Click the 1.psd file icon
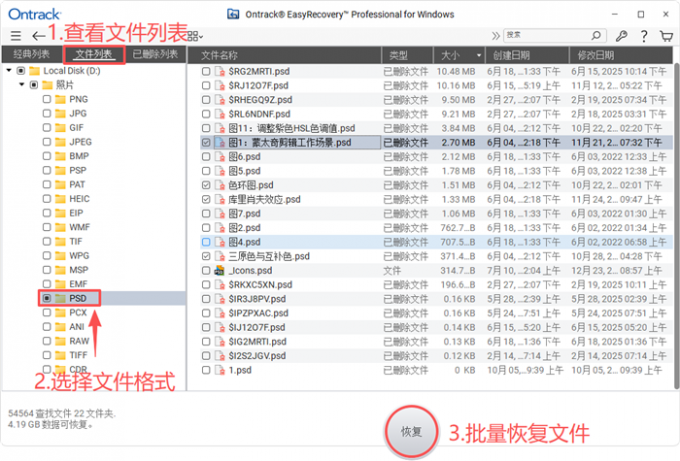 (x=220, y=370)
